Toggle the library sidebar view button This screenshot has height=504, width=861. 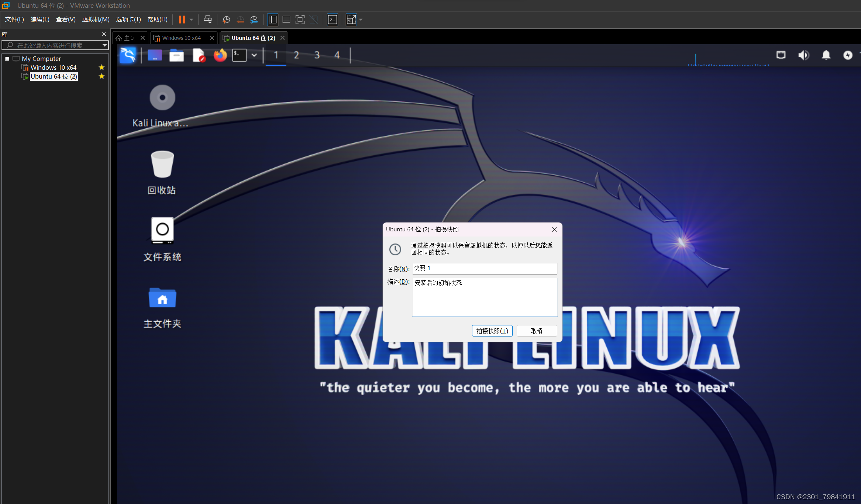[273, 20]
